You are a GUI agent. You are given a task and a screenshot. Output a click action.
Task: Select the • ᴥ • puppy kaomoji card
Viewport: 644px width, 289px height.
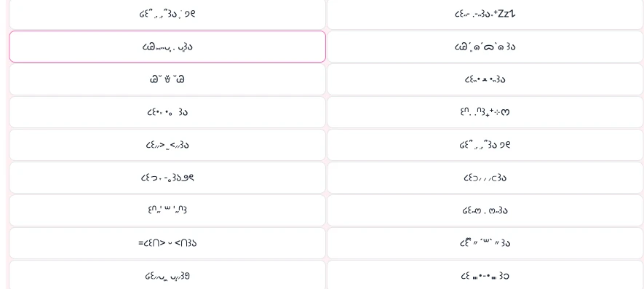[485, 79]
